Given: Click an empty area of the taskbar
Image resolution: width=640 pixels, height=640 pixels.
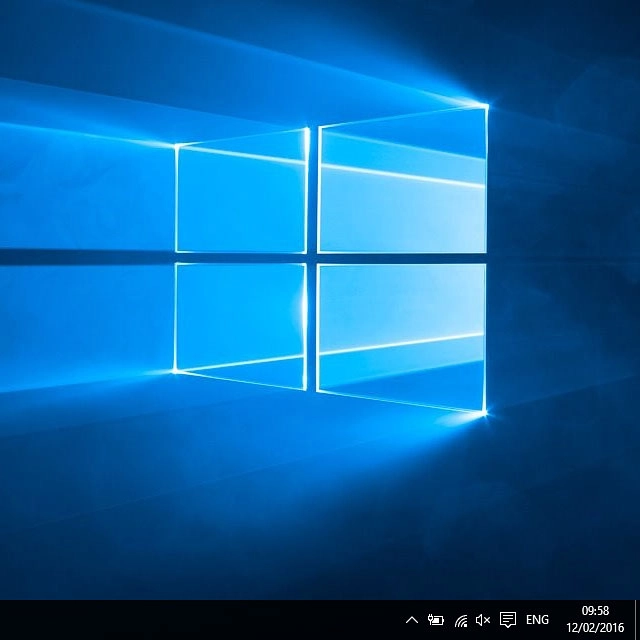Looking at the screenshot, I should [x=200, y=620].
